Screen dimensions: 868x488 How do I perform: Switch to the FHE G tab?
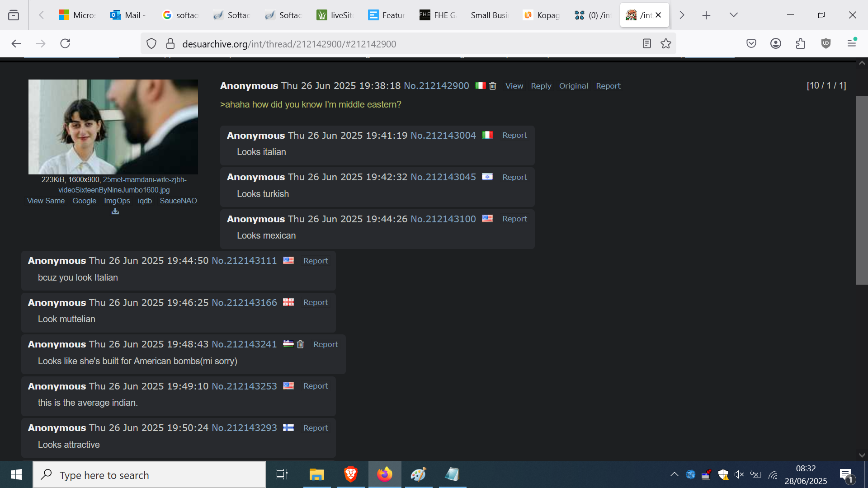[438, 15]
